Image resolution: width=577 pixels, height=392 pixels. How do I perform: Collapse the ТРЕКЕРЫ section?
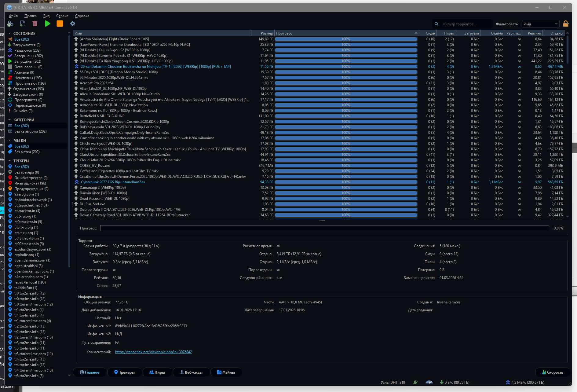pyautogui.click(x=10, y=161)
